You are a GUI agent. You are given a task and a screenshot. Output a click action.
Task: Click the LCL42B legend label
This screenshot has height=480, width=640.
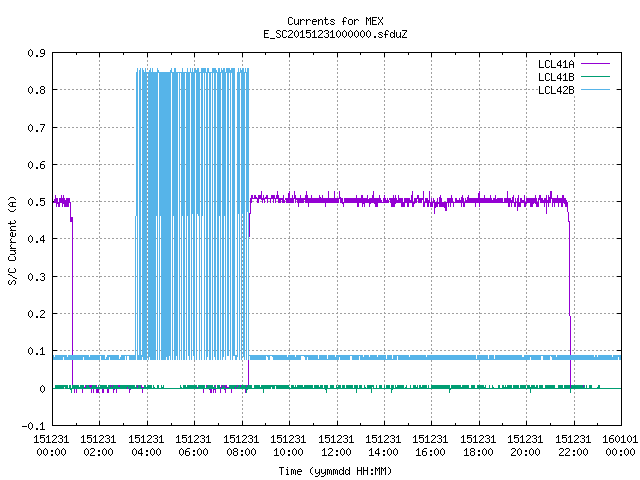[x=556, y=90]
